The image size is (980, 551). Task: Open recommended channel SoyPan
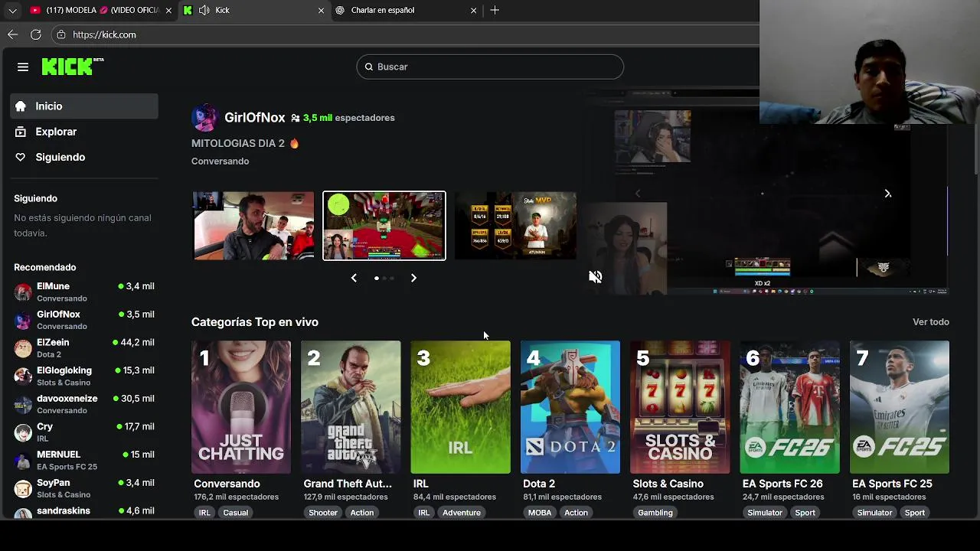pos(84,488)
